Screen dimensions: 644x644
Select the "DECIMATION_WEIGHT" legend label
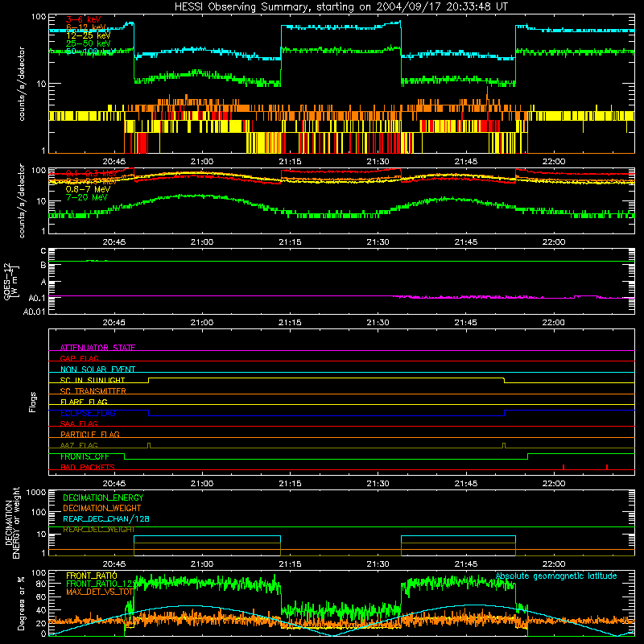[102, 508]
